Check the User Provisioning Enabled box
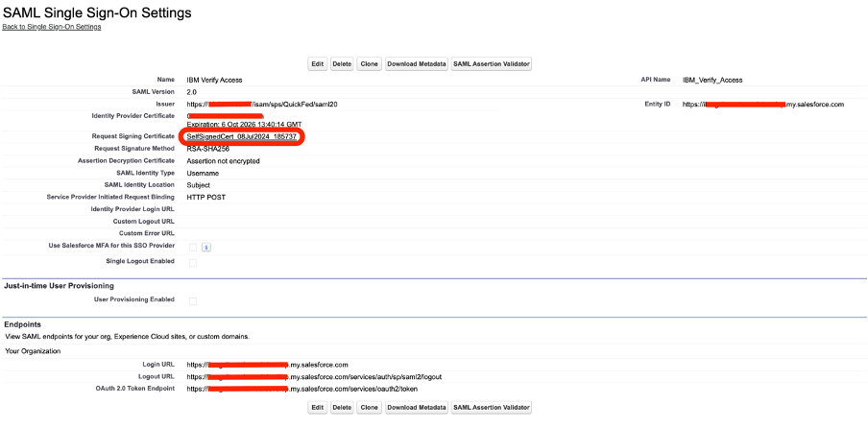The width and height of the screenshot is (868, 428). point(193,301)
